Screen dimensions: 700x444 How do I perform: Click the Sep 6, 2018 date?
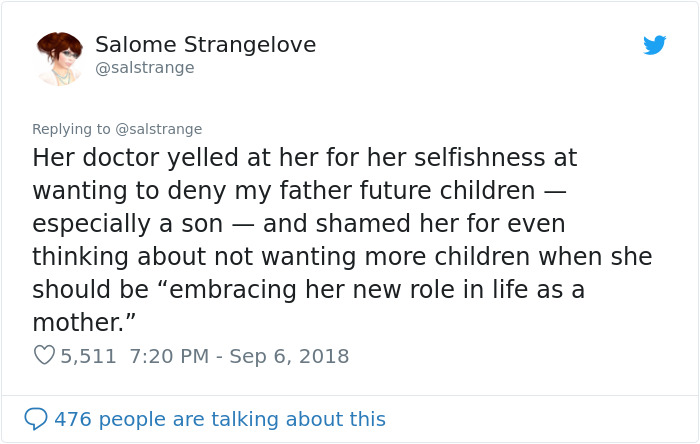point(287,355)
